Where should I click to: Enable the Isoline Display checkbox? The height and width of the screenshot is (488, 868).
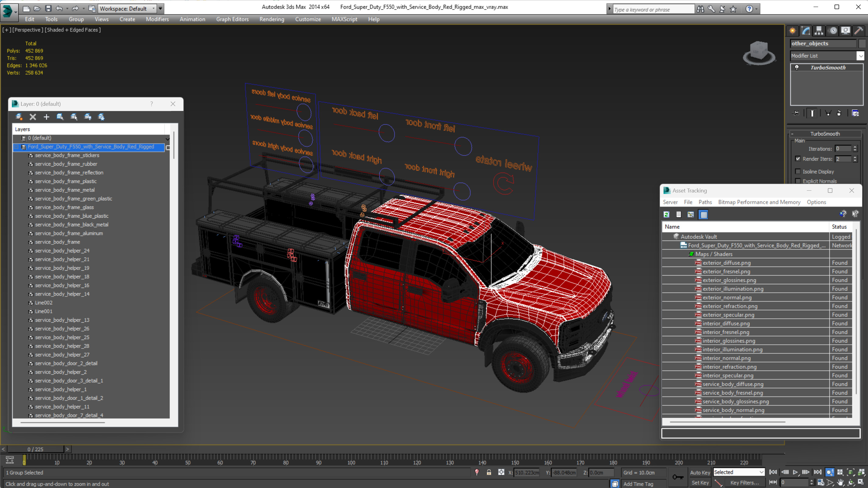click(x=798, y=171)
